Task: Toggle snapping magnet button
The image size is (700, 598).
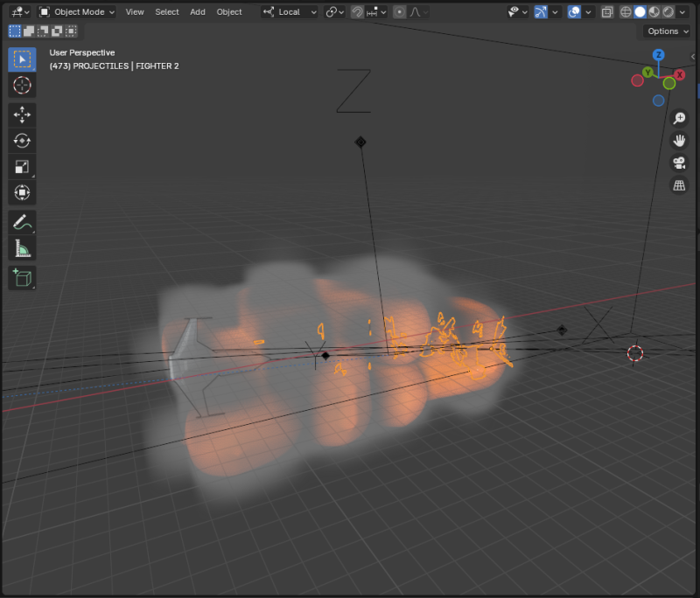Action: tap(357, 12)
